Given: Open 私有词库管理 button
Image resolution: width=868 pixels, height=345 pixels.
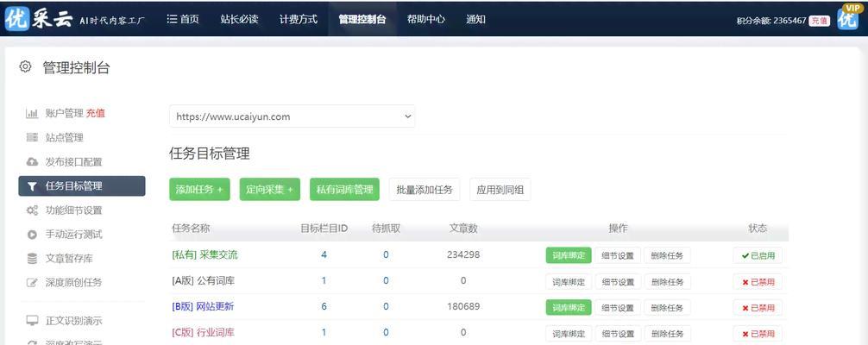Looking at the screenshot, I should [344, 190].
